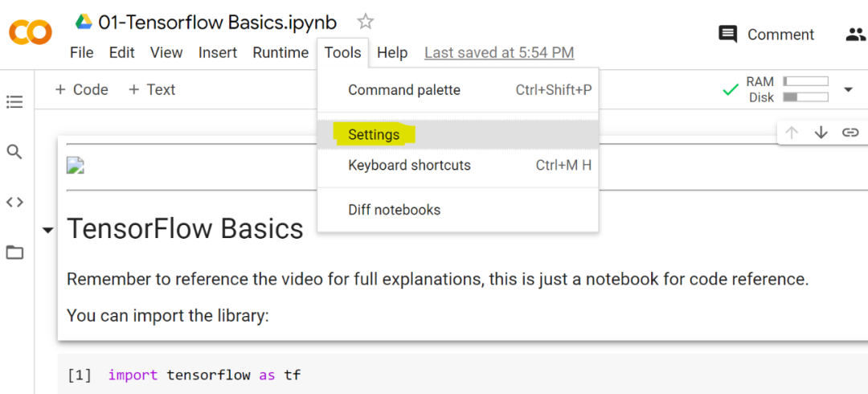Open the Runtime menu
Viewport: 868px width, 394px height.
click(x=280, y=52)
